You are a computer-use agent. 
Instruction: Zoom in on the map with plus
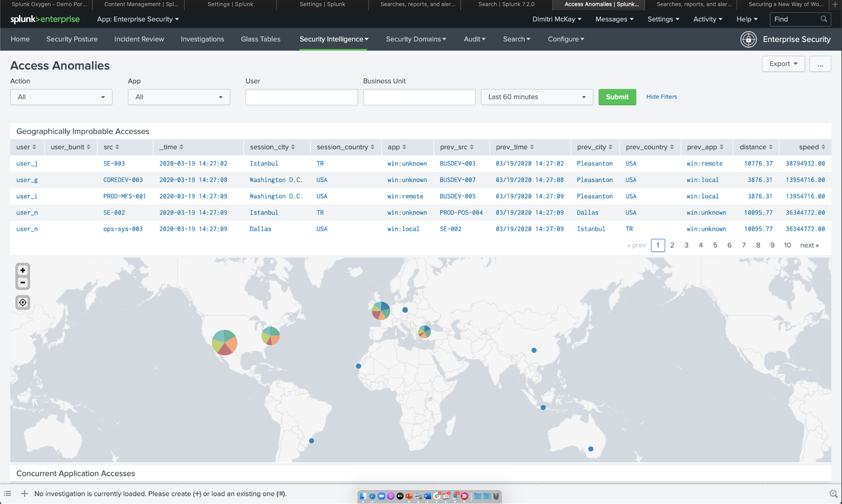tap(23, 270)
